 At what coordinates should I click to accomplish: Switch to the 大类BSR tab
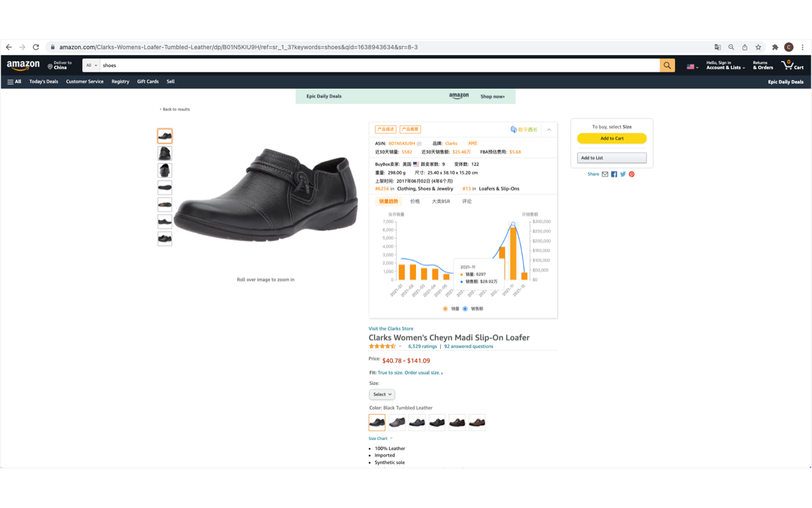click(441, 201)
